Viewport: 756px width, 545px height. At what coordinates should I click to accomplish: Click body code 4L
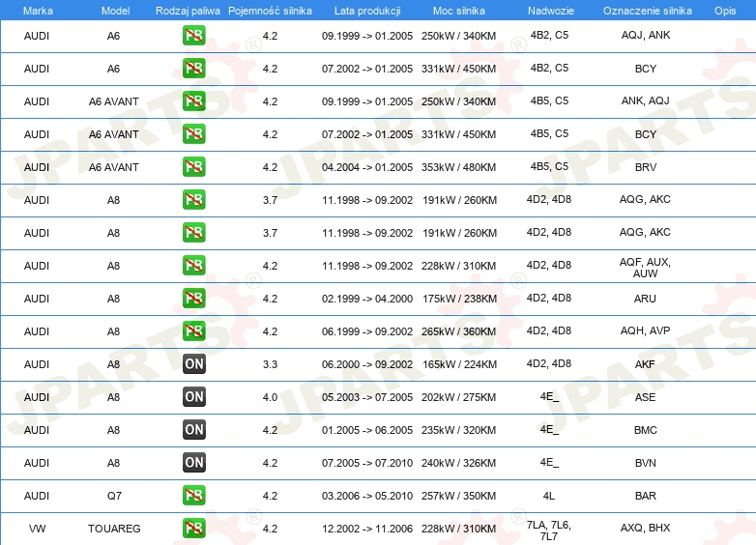(x=549, y=496)
